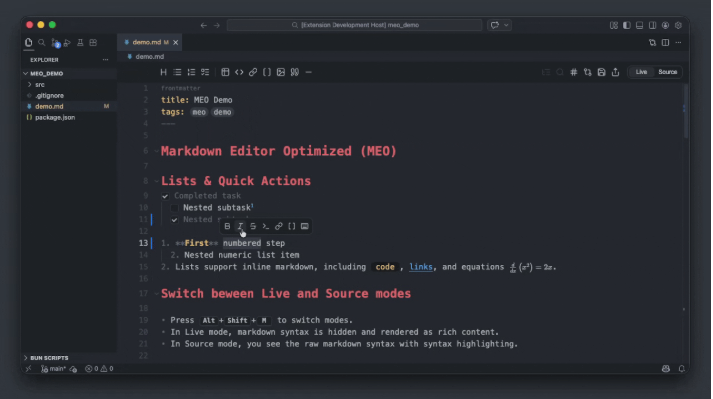This screenshot has width=713, height=399.
Task: Check the Nested subtask checkbox
Action: [x=174, y=208]
